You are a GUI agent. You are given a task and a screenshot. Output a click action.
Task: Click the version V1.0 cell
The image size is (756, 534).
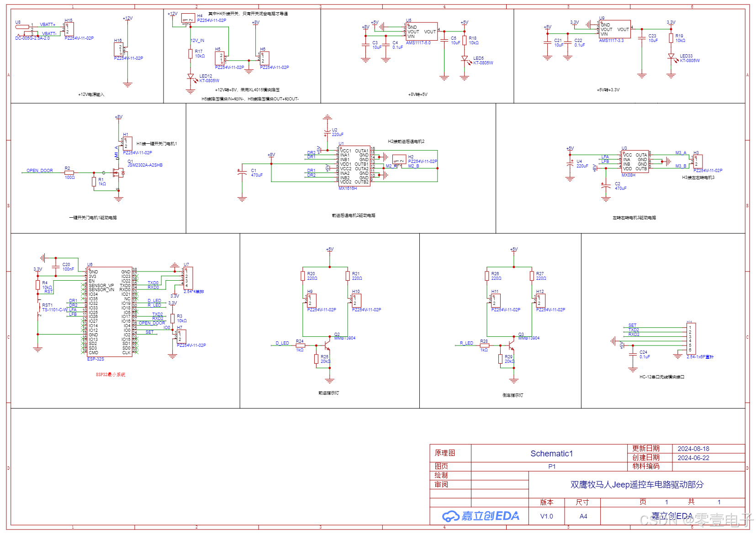pos(547,516)
